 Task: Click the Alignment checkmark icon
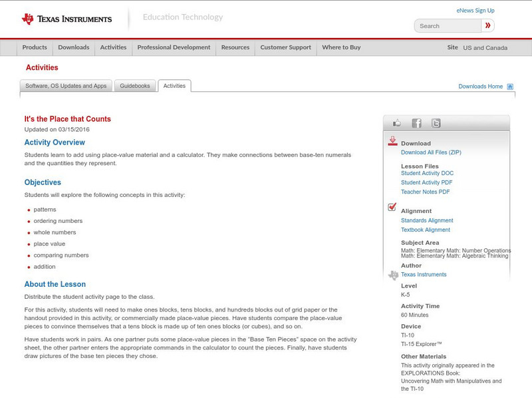tap(392, 207)
